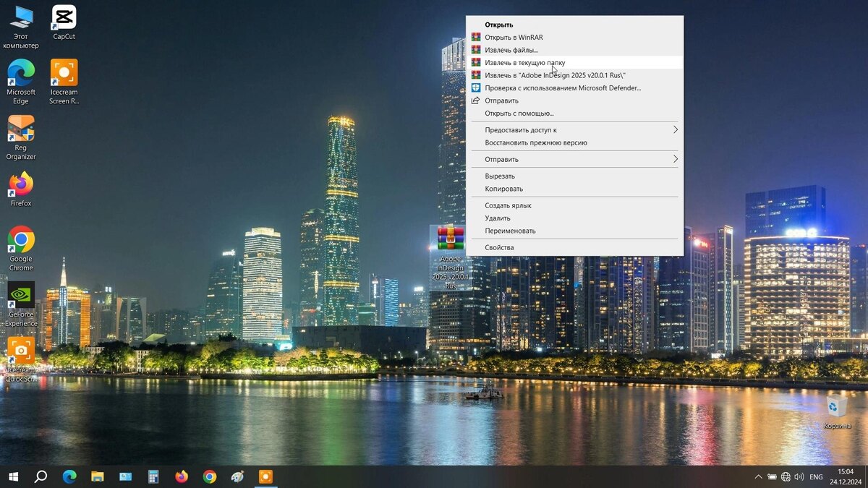The image size is (868, 488).
Task: Select the Microsoft Edge desktop shortcut
Action: pos(21,82)
